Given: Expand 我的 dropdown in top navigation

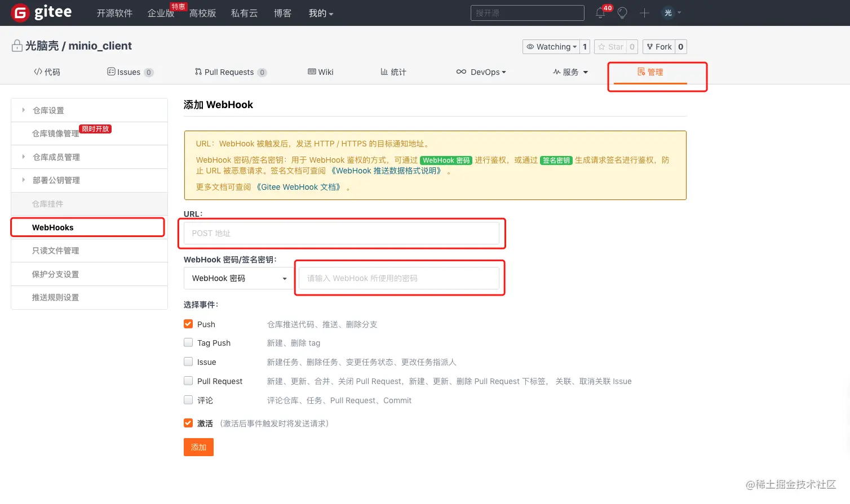Looking at the screenshot, I should pyautogui.click(x=321, y=13).
